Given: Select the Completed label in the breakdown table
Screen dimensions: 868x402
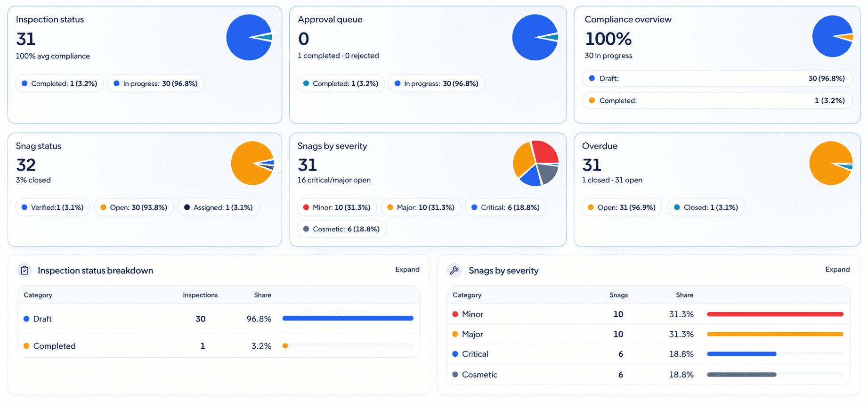Looking at the screenshot, I should (x=55, y=346).
